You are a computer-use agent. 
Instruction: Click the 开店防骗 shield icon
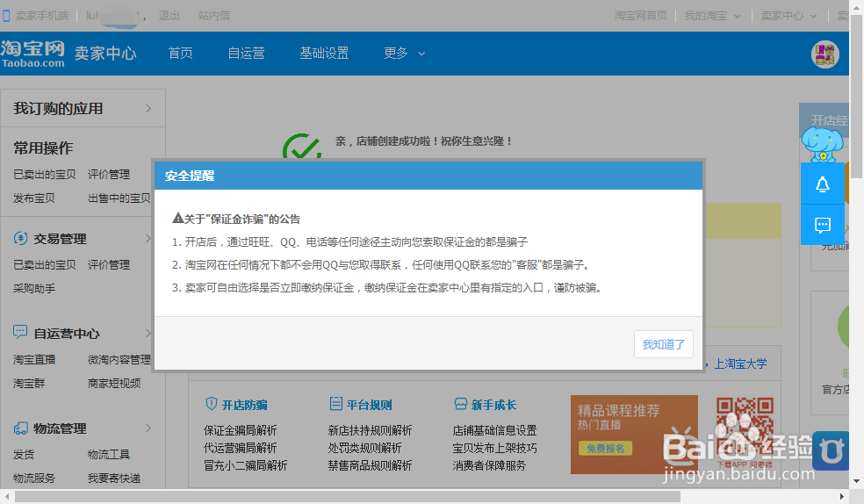(x=211, y=404)
